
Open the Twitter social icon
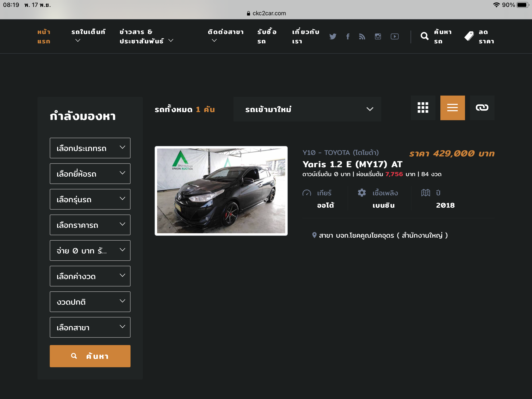[x=333, y=36]
